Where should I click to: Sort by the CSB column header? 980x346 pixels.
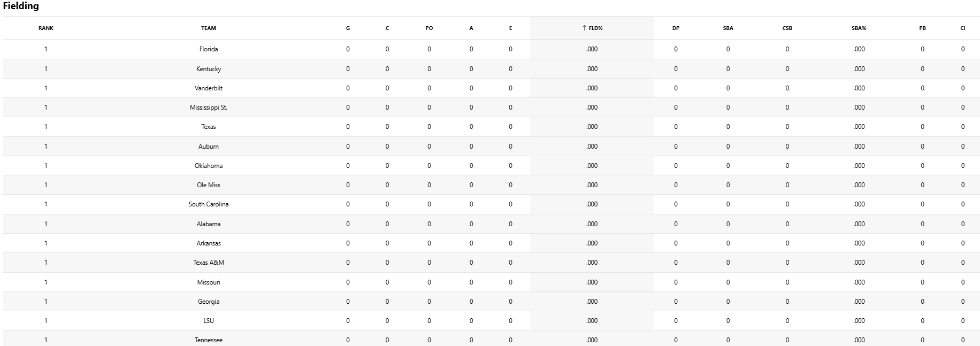(787, 28)
